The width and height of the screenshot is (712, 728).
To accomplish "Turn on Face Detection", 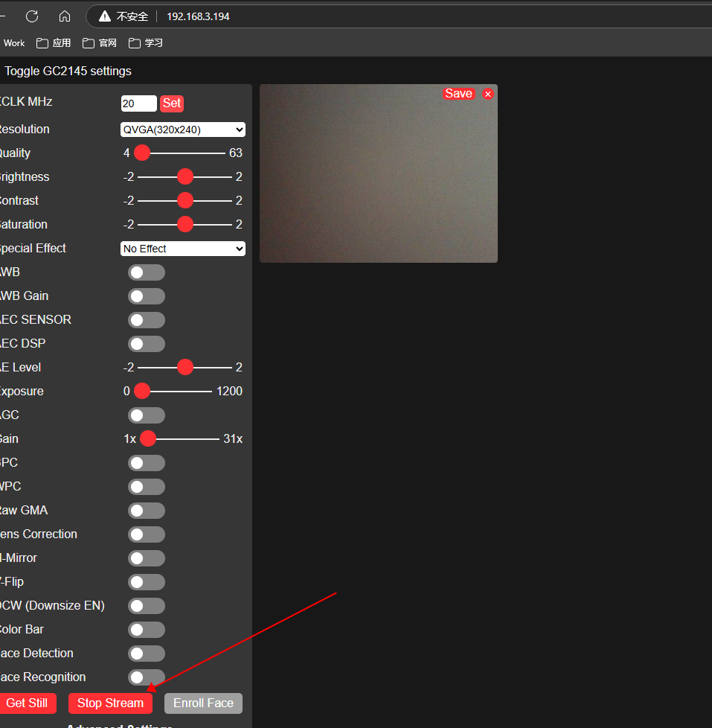I will 147,654.
